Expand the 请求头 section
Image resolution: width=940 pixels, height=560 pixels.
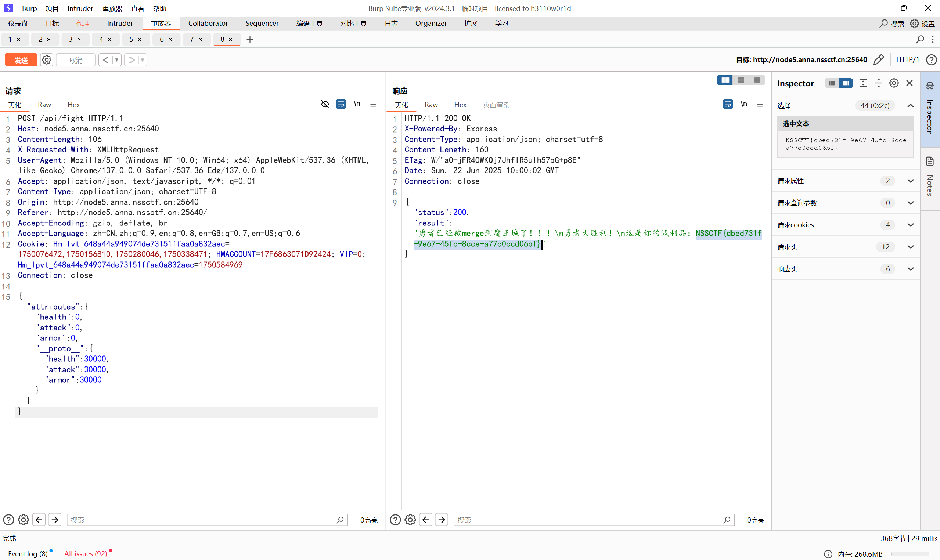point(911,247)
